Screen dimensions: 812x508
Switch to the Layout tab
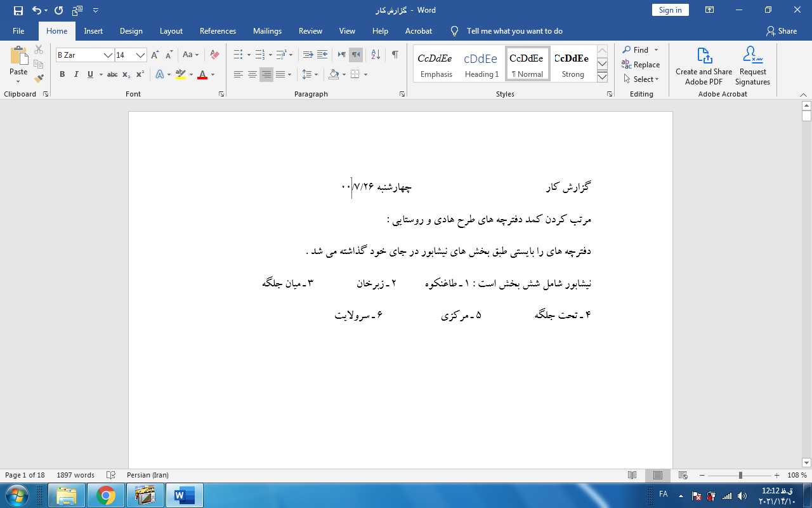click(171, 31)
